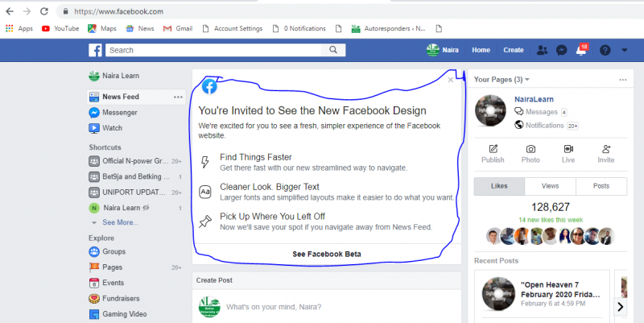
Task: Switch to the Posts tab
Action: pos(600,186)
